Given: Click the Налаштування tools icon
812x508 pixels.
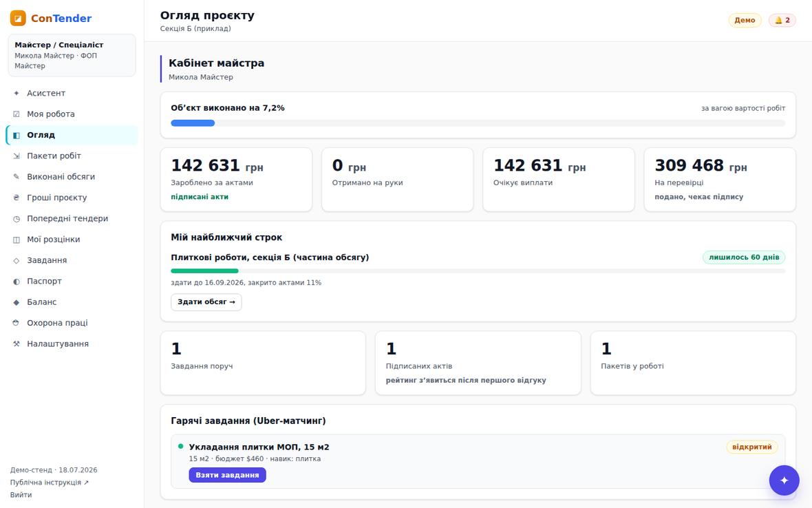Looking at the screenshot, I should (x=17, y=344).
